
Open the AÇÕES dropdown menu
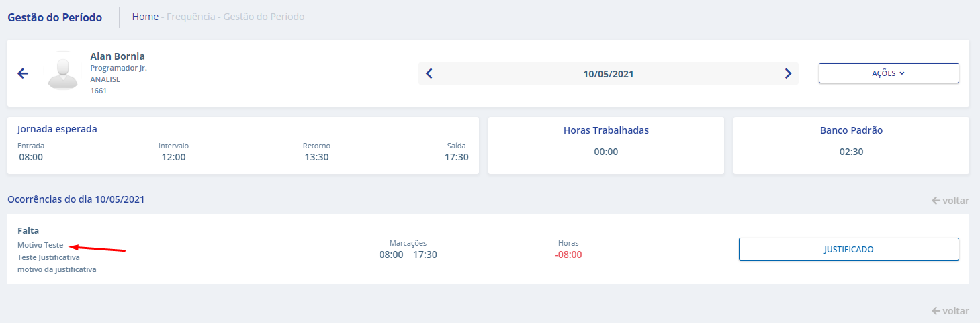tap(888, 73)
